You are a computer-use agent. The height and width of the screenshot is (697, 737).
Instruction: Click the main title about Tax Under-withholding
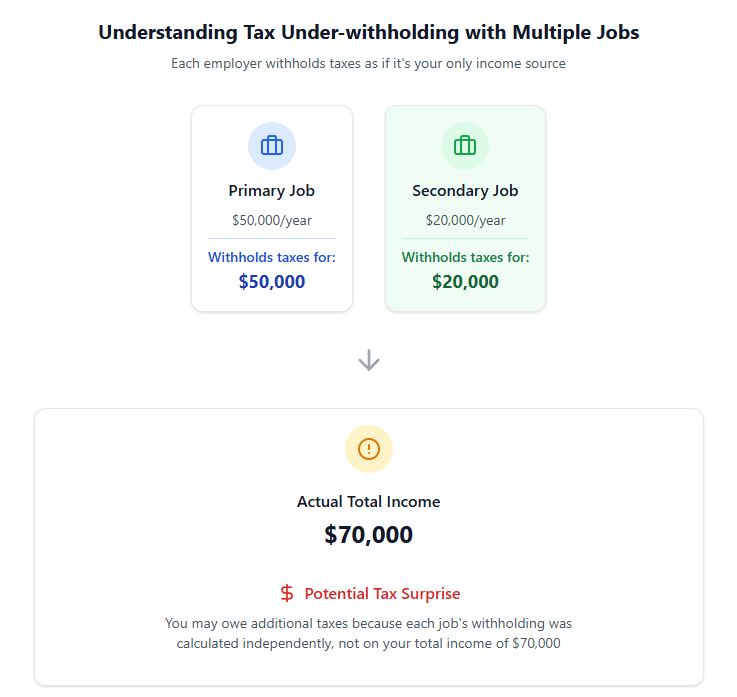(x=369, y=32)
